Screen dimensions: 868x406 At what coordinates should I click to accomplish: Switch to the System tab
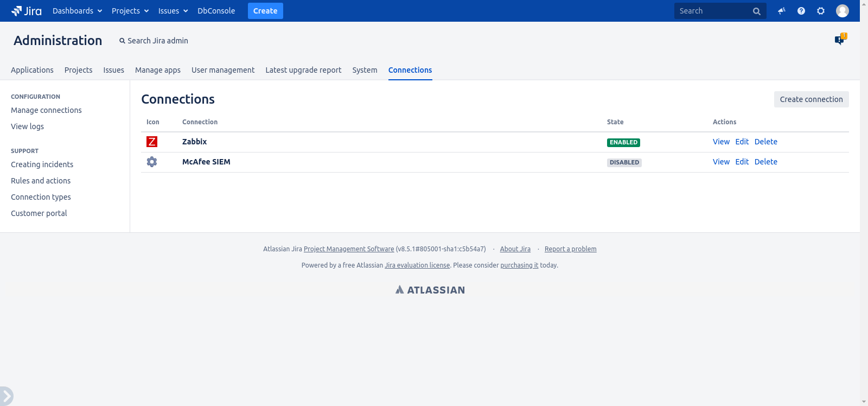click(x=365, y=70)
